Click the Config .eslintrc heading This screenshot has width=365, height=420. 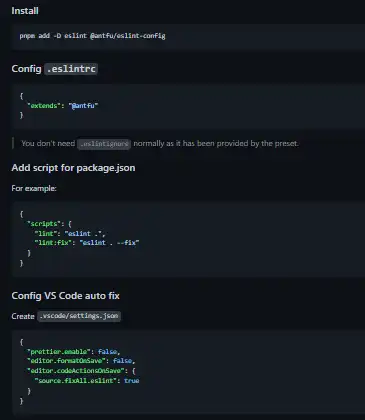point(54,69)
